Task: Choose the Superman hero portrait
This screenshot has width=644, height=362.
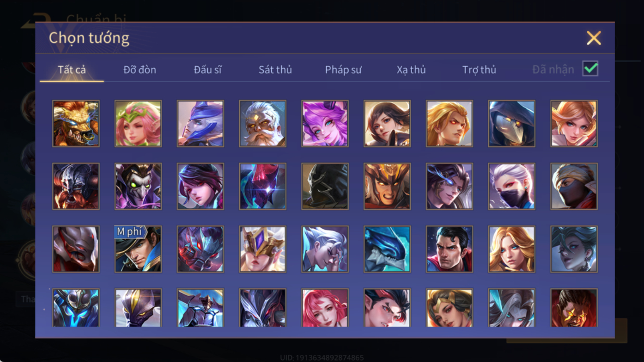Action: (449, 249)
